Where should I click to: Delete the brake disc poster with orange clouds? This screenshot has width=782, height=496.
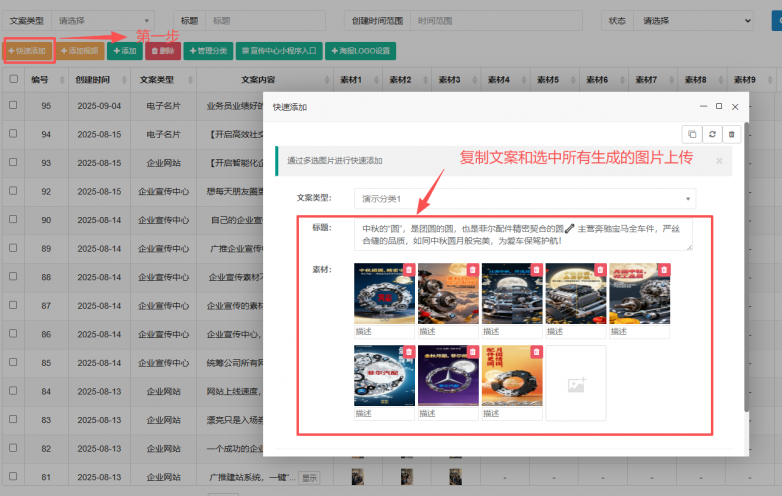click(x=472, y=270)
